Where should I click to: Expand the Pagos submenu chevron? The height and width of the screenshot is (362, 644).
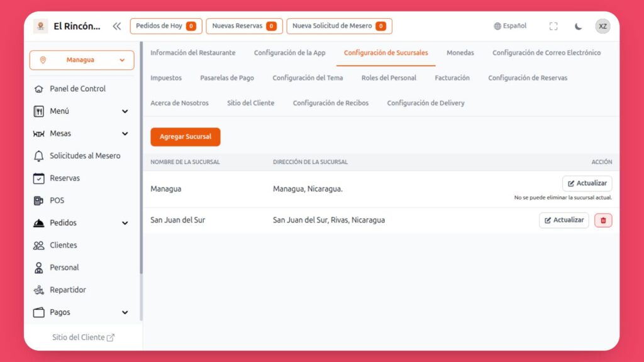coord(125,313)
